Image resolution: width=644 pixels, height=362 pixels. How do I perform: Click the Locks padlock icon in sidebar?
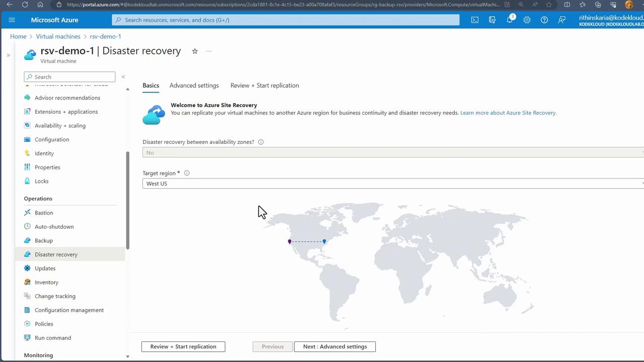pyautogui.click(x=27, y=181)
